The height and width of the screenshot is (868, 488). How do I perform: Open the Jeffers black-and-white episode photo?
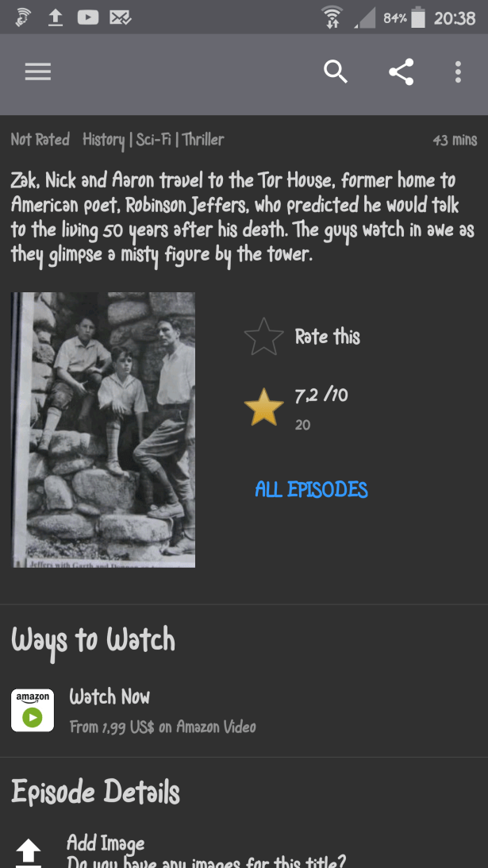[103, 430]
